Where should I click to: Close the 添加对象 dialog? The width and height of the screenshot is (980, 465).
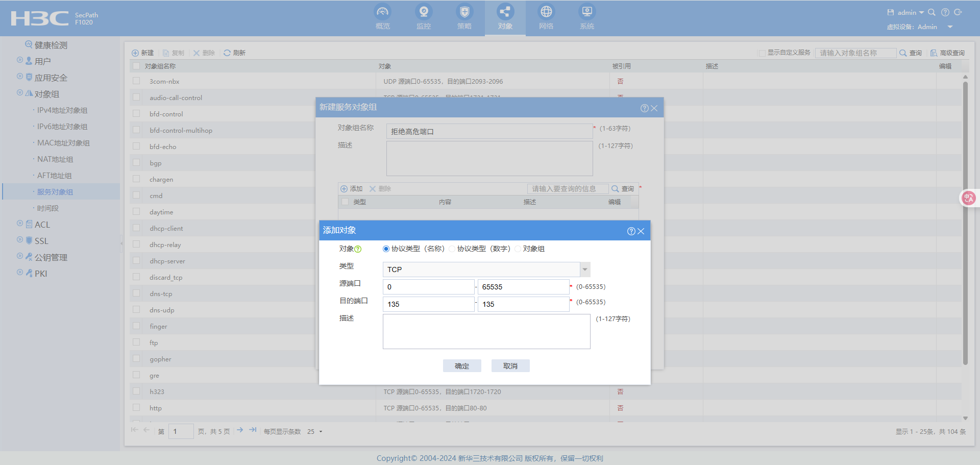641,231
